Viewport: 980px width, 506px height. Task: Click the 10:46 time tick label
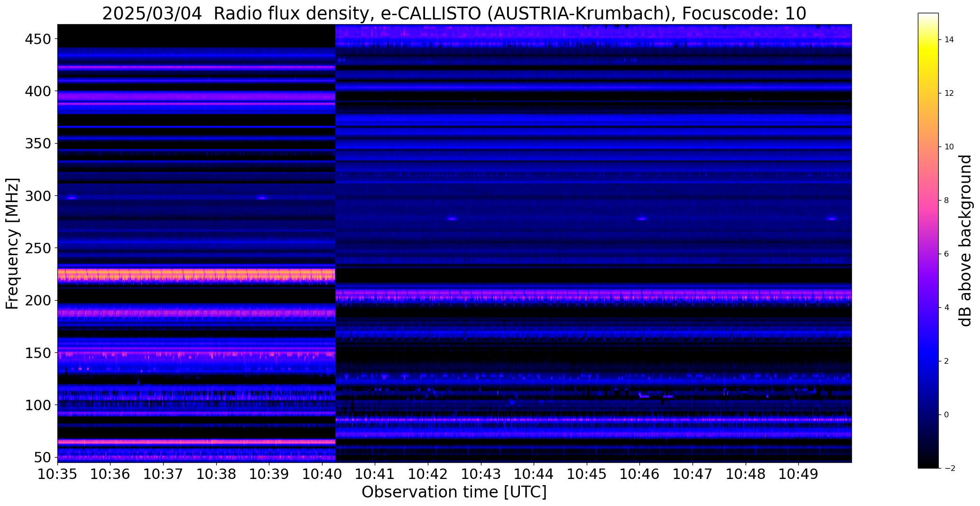point(640,474)
